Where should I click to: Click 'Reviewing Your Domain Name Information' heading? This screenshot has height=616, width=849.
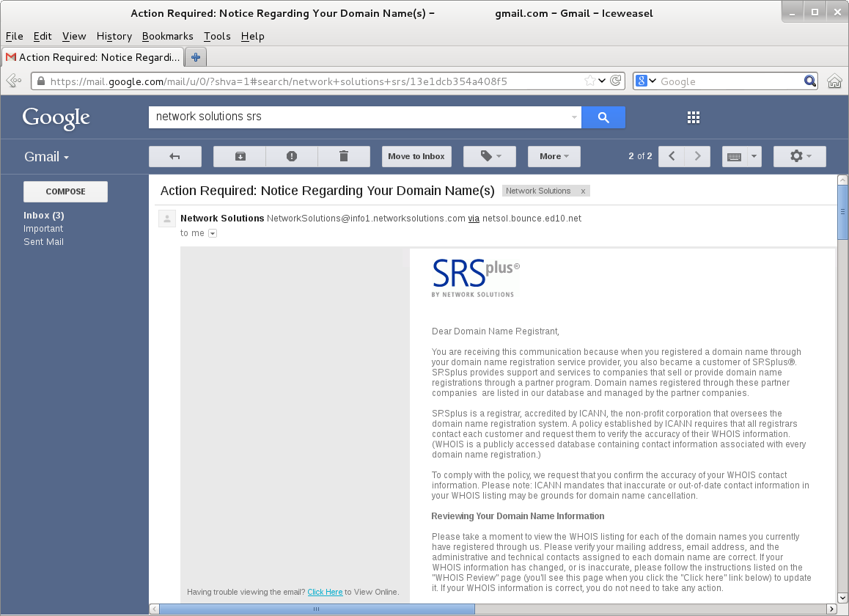(518, 516)
